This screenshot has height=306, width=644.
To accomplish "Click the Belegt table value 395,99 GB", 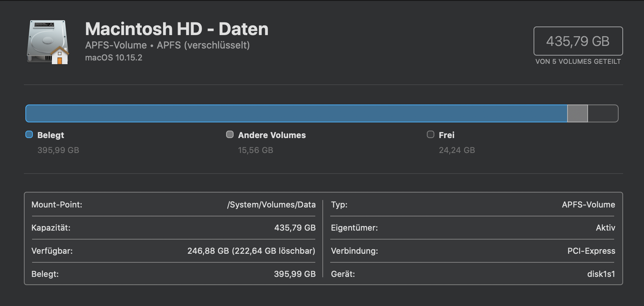I will 295,274.
